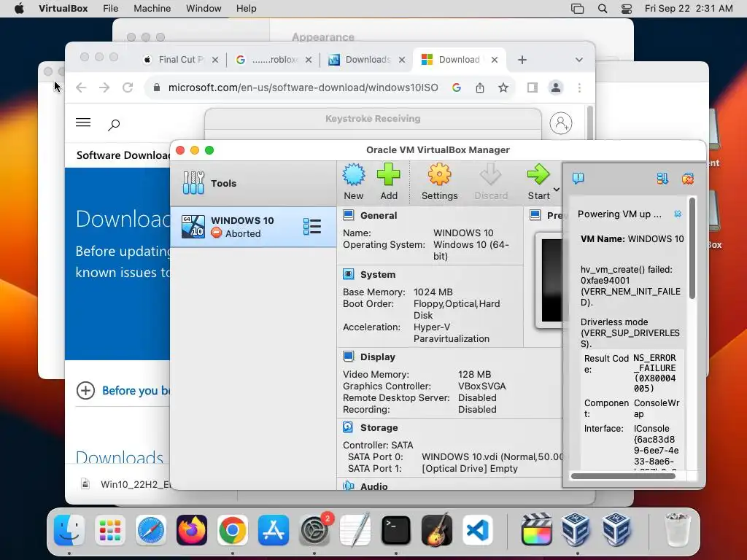
Task: Click the microsoft.com address bar
Action: [303, 87]
